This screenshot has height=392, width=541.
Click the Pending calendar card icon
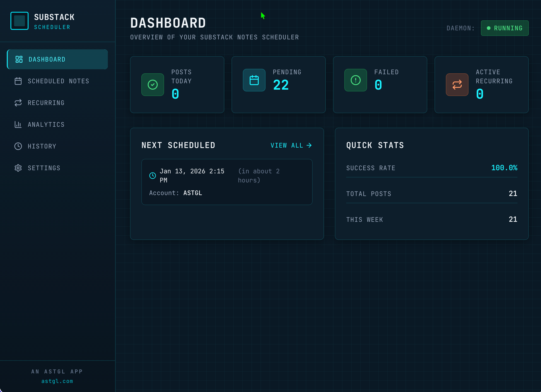coord(254,80)
